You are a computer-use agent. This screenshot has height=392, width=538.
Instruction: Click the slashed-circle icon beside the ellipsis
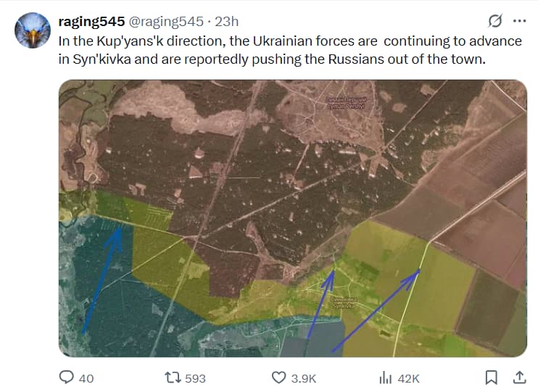[496, 20]
